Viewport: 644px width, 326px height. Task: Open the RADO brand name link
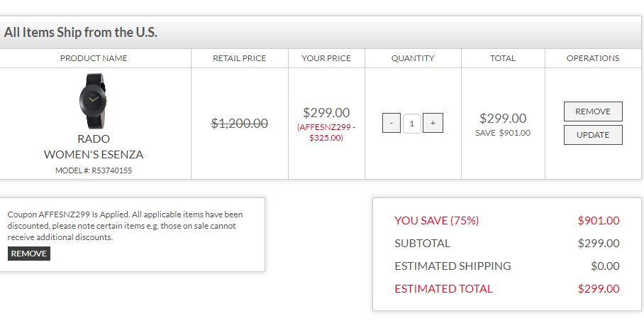[x=94, y=139]
